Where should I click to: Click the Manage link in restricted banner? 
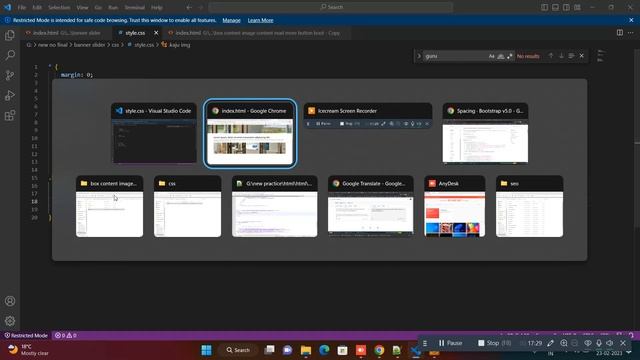(231, 20)
